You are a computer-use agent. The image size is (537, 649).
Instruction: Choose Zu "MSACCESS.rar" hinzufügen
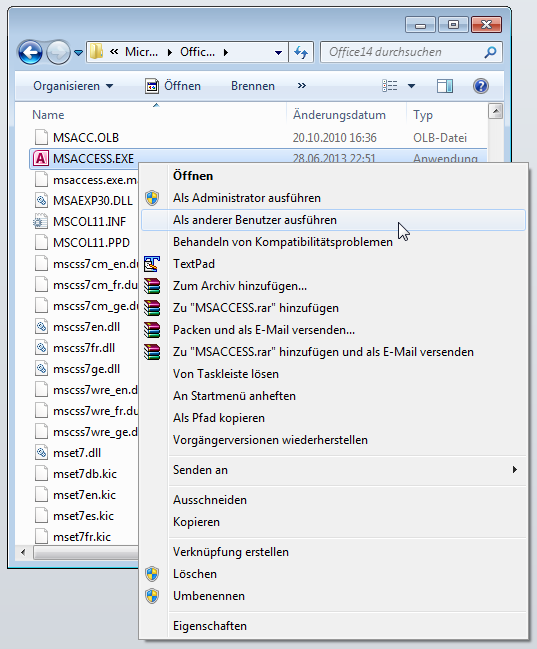pyautogui.click(x=333, y=308)
